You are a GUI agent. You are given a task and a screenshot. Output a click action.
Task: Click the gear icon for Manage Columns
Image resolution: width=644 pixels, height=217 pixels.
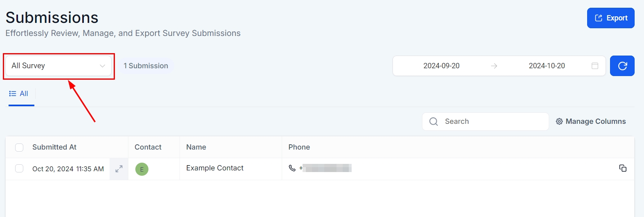pyautogui.click(x=559, y=121)
